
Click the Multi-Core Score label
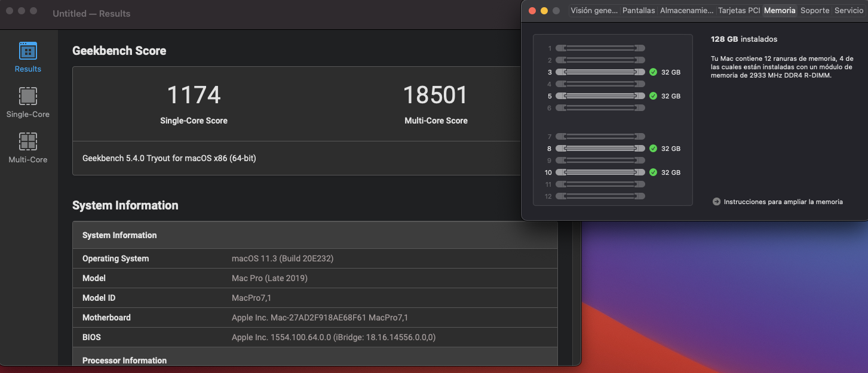click(x=436, y=121)
